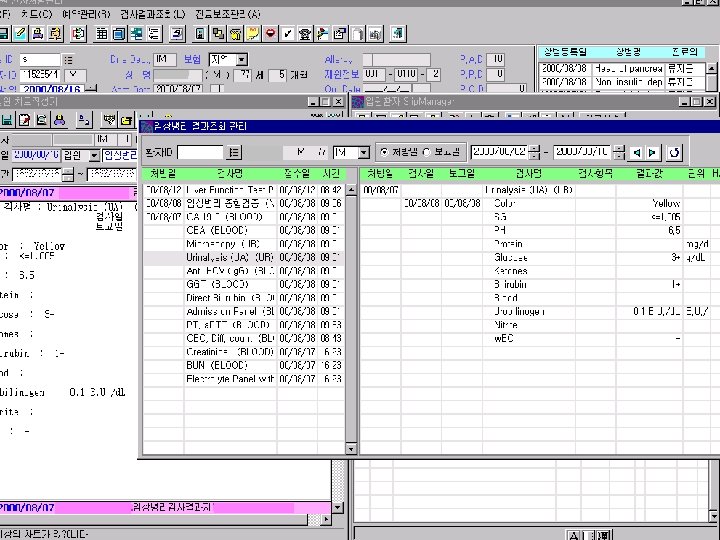Click the 검사명 column header in test list
720x540 pixels.
click(x=231, y=174)
